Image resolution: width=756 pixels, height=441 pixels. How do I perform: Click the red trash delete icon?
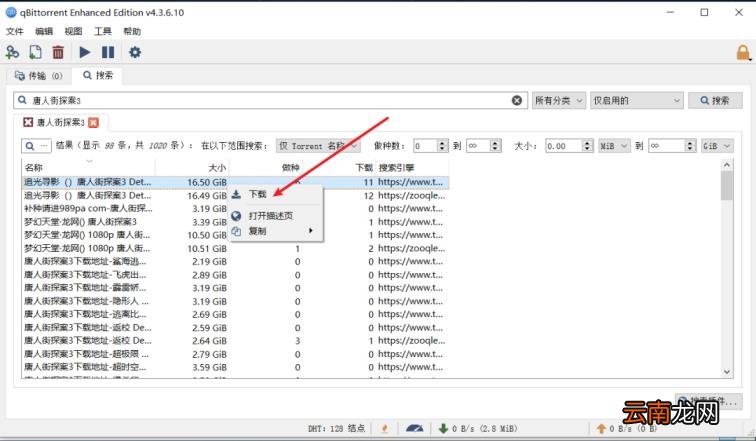pyautogui.click(x=58, y=52)
